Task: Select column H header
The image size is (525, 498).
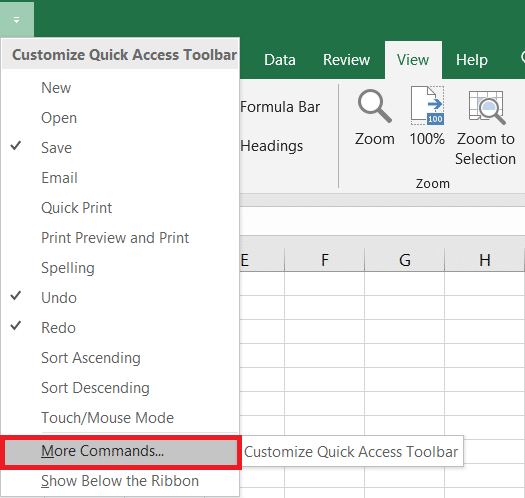Action: [484, 260]
